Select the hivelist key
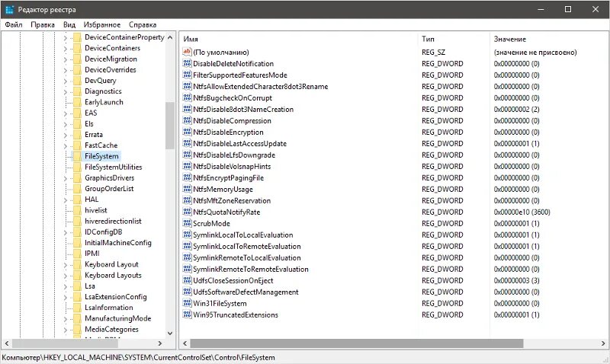This screenshot has height=364, width=610. (x=96, y=210)
